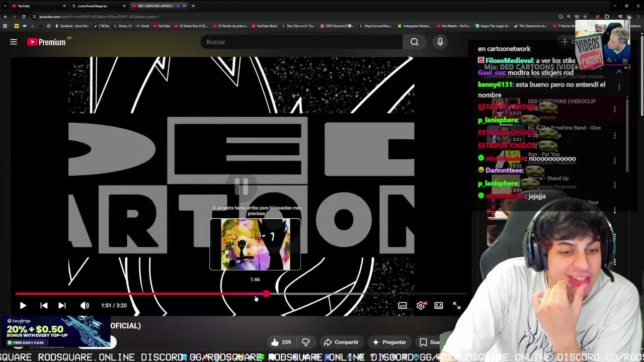Open options for DED CARTOONS playlist item
This screenshot has height=362, width=644.
(x=615, y=109)
